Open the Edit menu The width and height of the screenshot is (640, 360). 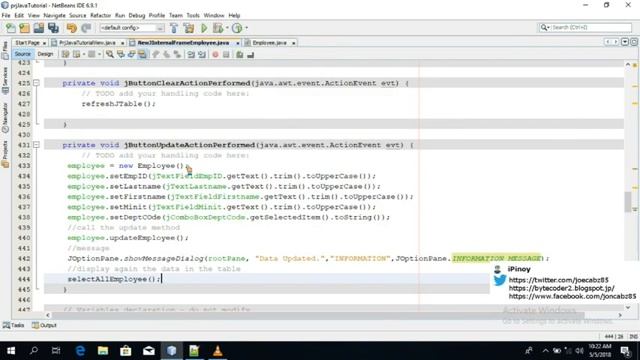(x=19, y=16)
